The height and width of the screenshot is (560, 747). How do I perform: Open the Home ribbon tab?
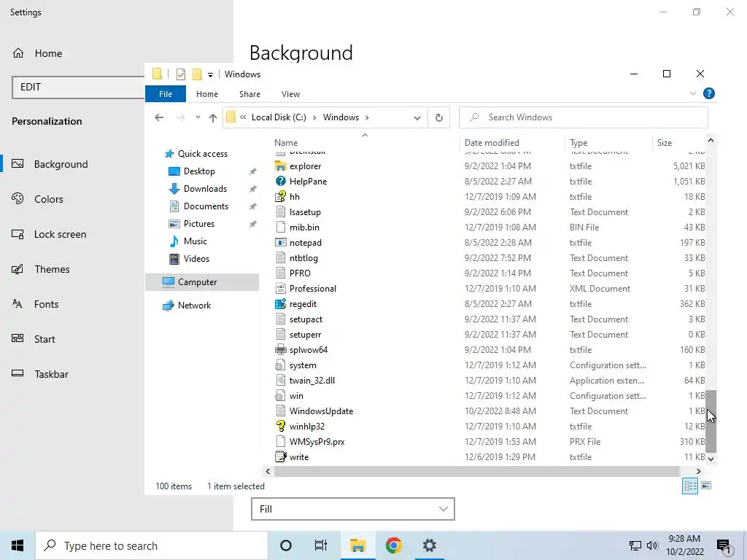[x=207, y=94]
